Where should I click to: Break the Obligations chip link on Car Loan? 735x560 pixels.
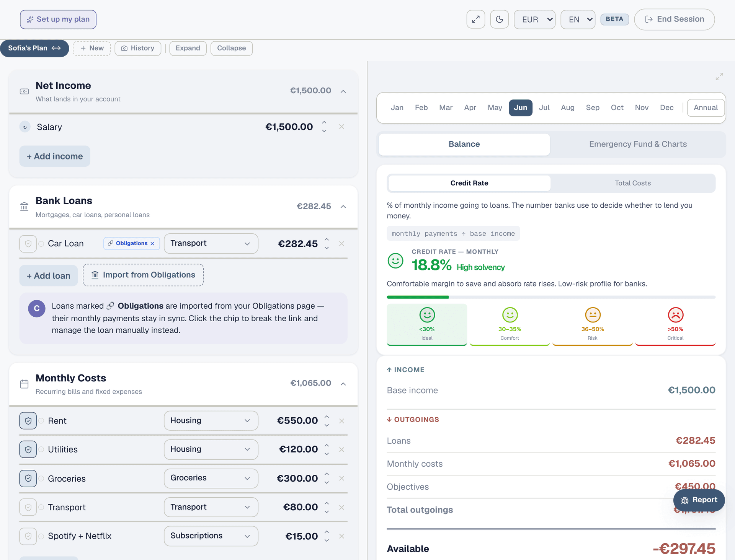152,244
